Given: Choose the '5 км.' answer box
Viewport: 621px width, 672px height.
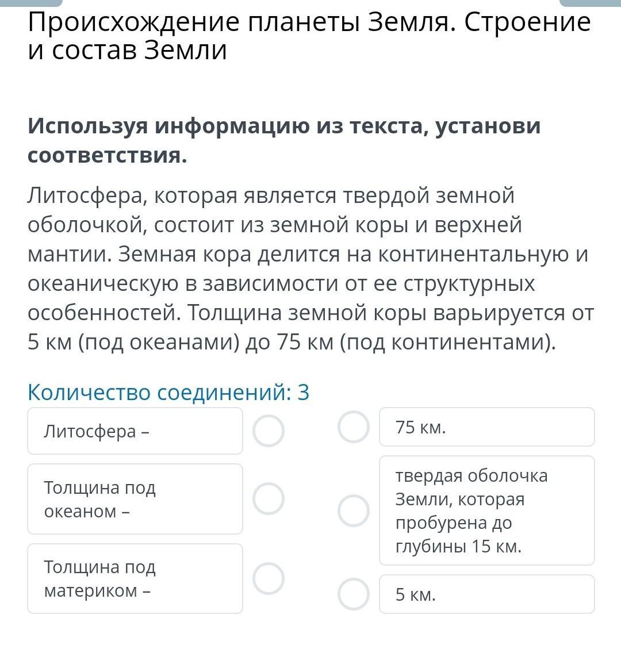Looking at the screenshot, I should pyautogui.click(x=486, y=594).
